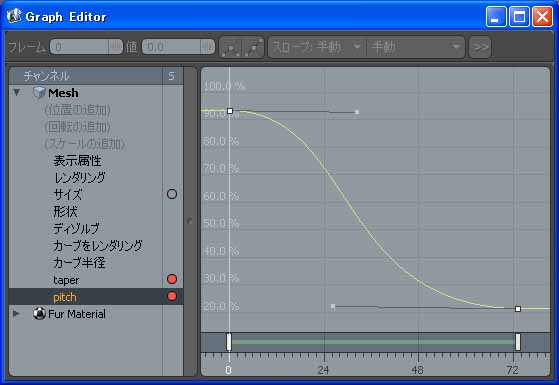Screen dimensions: 559x385
Task: Select the keyframe at frame 0
Action: click(x=230, y=111)
